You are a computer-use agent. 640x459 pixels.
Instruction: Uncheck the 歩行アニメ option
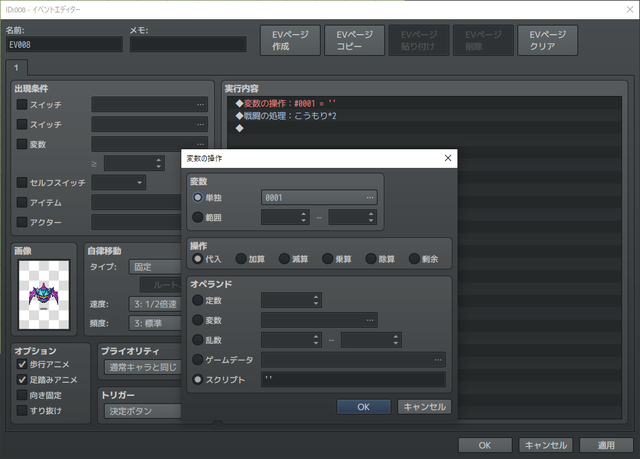tap(22, 364)
